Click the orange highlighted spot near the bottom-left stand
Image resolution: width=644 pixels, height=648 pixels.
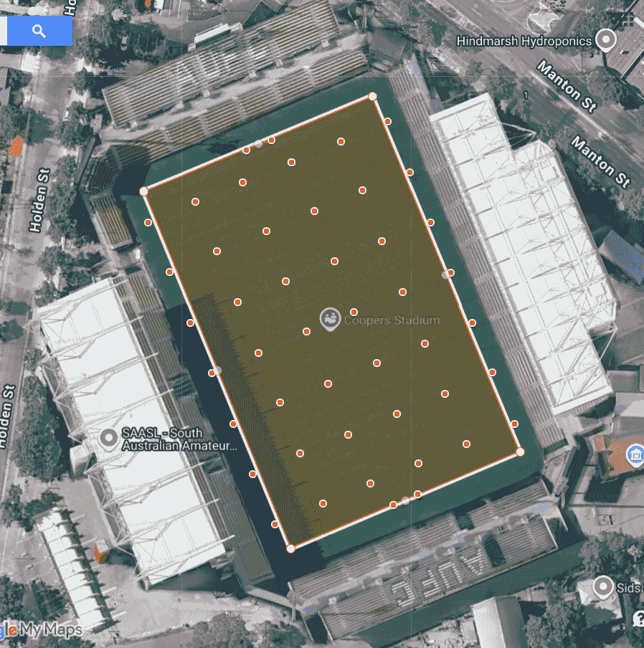[100, 552]
